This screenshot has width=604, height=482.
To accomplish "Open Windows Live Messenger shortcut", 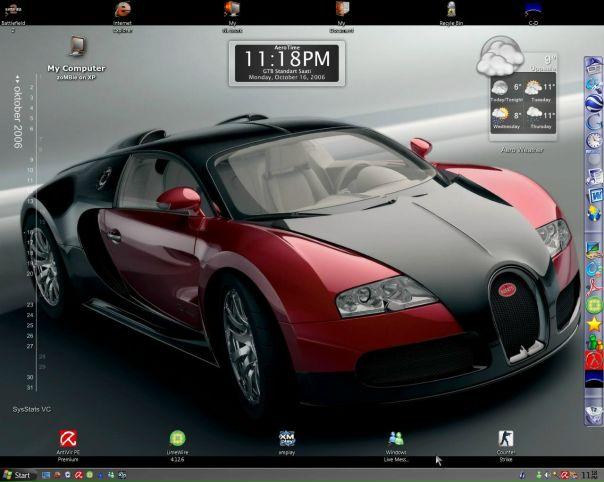I will (396, 438).
